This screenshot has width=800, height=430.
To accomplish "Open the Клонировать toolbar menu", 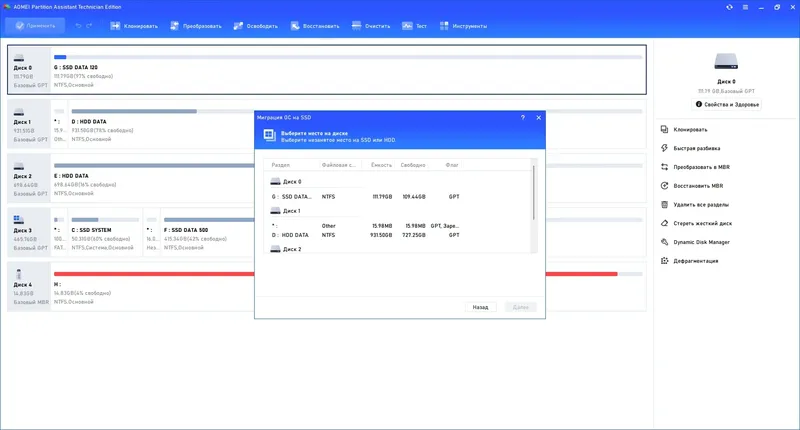I will pyautogui.click(x=134, y=26).
